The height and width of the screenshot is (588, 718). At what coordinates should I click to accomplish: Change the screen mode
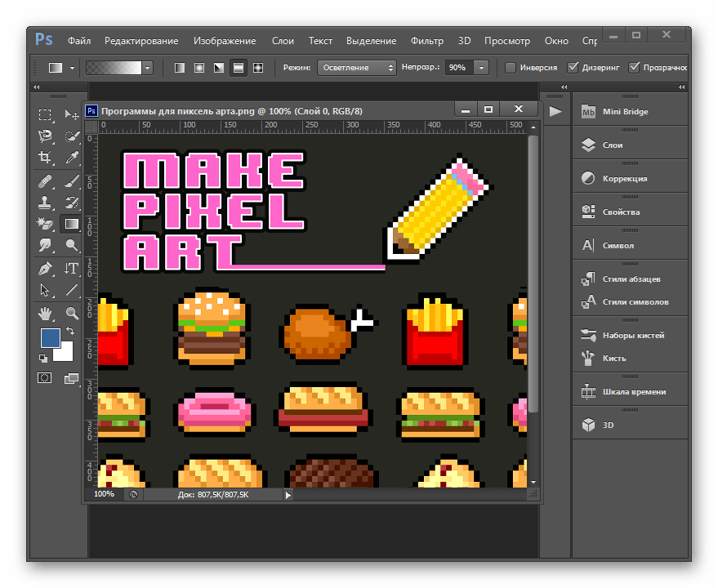71,378
